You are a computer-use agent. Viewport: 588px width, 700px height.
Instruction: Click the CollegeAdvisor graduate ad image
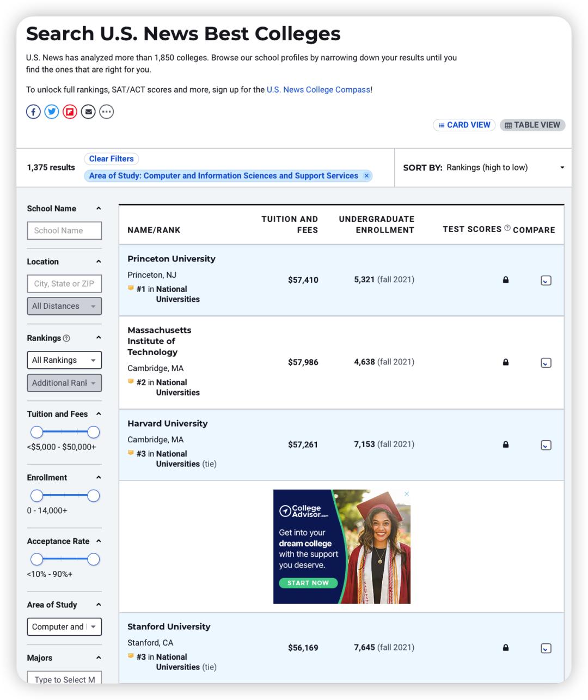[342, 546]
